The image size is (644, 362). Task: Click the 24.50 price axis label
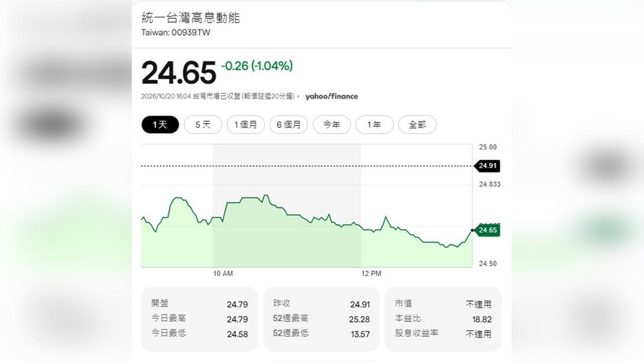point(488,263)
